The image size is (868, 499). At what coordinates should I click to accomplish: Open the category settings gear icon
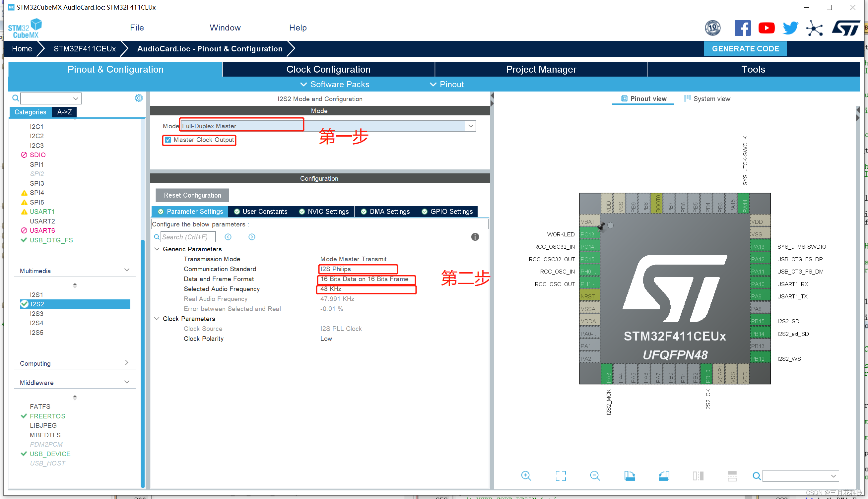click(x=139, y=98)
